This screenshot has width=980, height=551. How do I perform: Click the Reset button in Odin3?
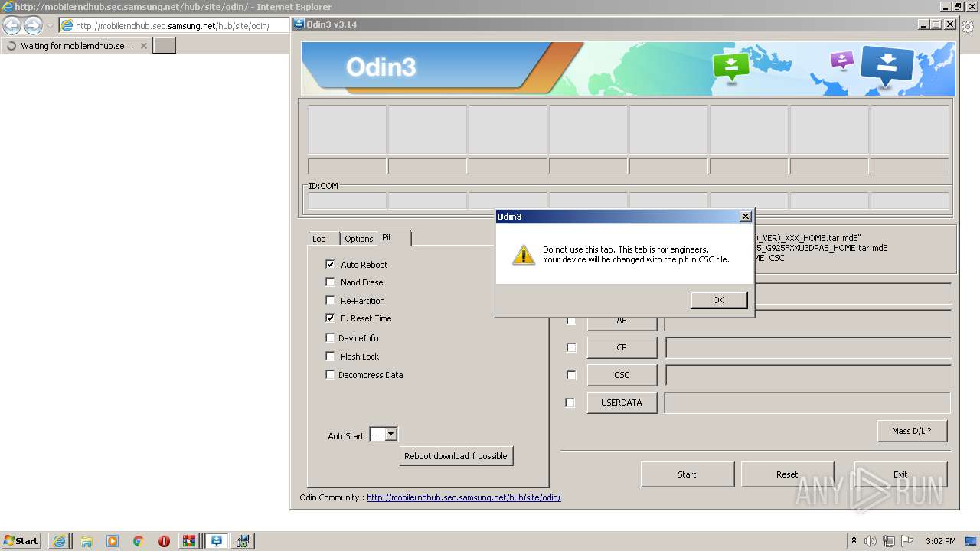pyautogui.click(x=787, y=474)
